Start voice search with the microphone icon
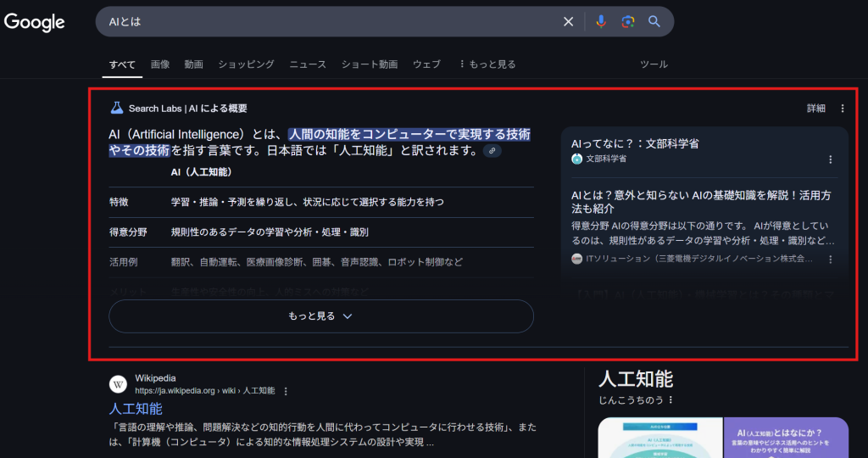This screenshot has width=868, height=458. [601, 21]
